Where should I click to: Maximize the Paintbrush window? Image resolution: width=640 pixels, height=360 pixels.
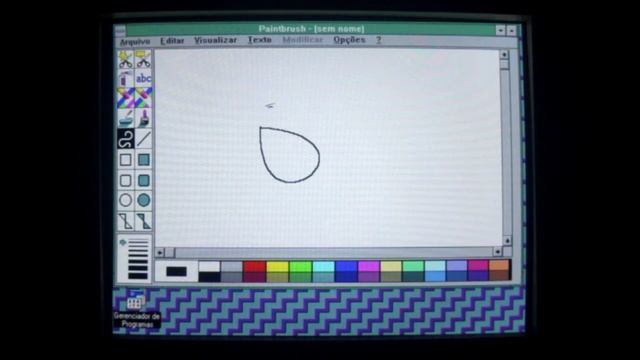511,30
